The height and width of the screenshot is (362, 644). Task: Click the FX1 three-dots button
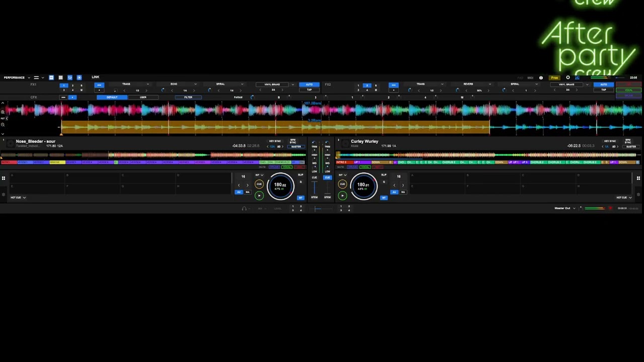pyautogui.click(x=99, y=84)
